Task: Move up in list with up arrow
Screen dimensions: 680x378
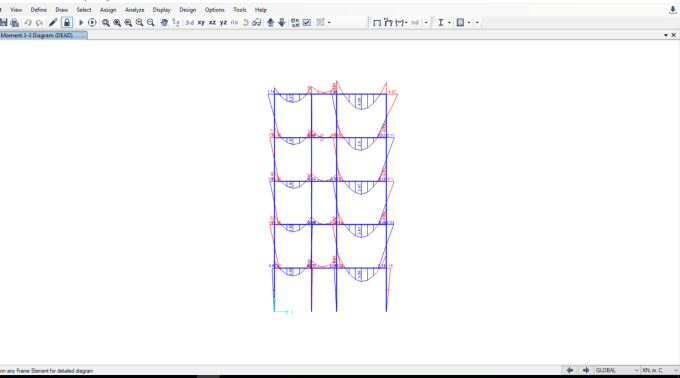Action: pos(271,23)
